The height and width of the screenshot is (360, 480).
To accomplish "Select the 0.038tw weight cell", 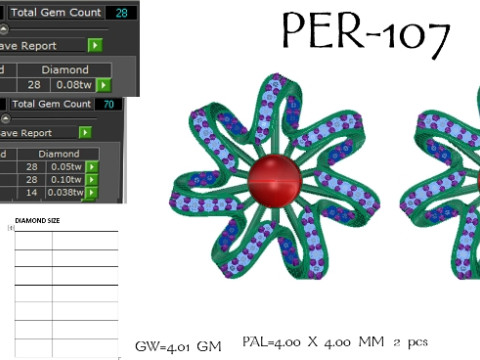I will click(x=66, y=193).
